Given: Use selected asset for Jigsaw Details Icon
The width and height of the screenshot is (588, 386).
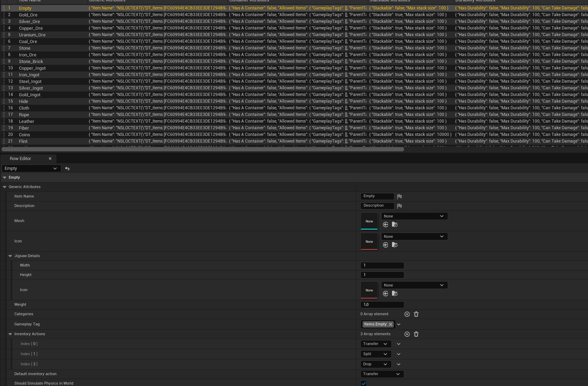Looking at the screenshot, I should point(386,294).
